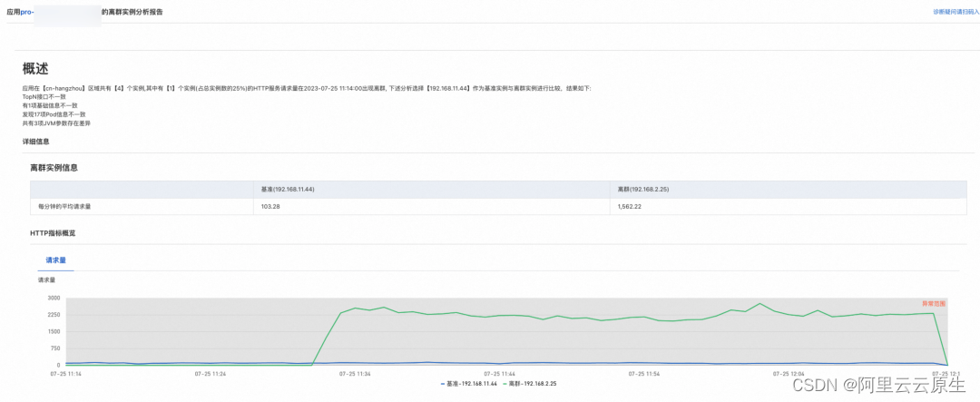Click the TopN接口不一致 summary line
Viewport: 980px width, 402px height.
point(44,97)
